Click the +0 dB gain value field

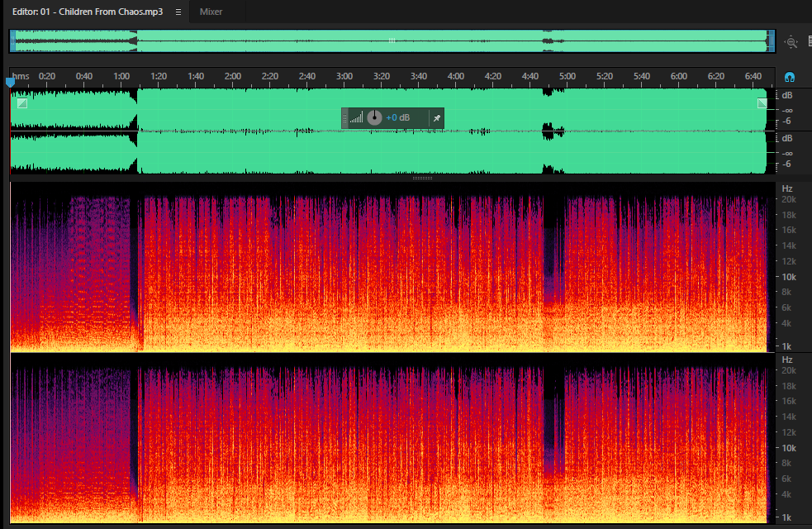pos(397,117)
